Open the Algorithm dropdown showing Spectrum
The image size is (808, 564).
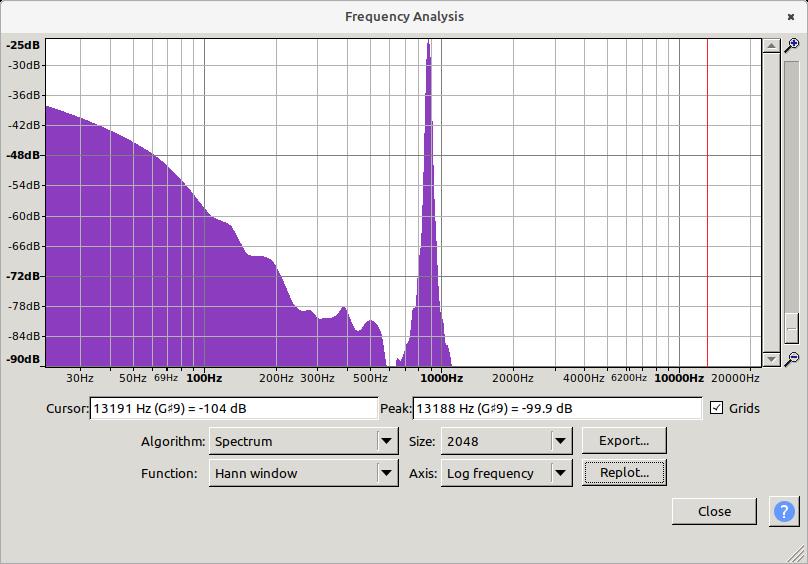(x=304, y=441)
